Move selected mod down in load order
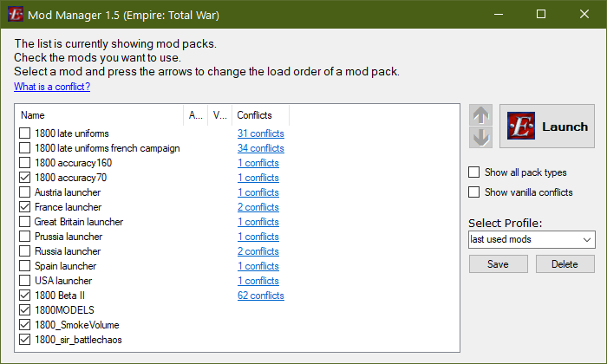 click(x=480, y=137)
